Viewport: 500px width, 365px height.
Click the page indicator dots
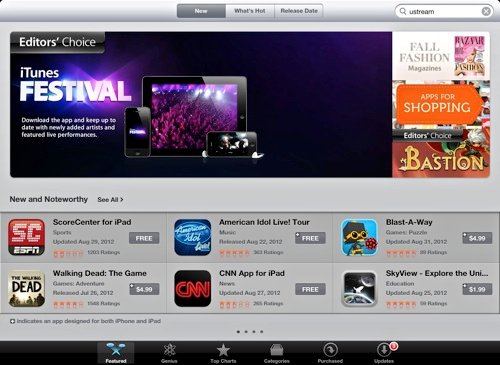tap(250, 332)
